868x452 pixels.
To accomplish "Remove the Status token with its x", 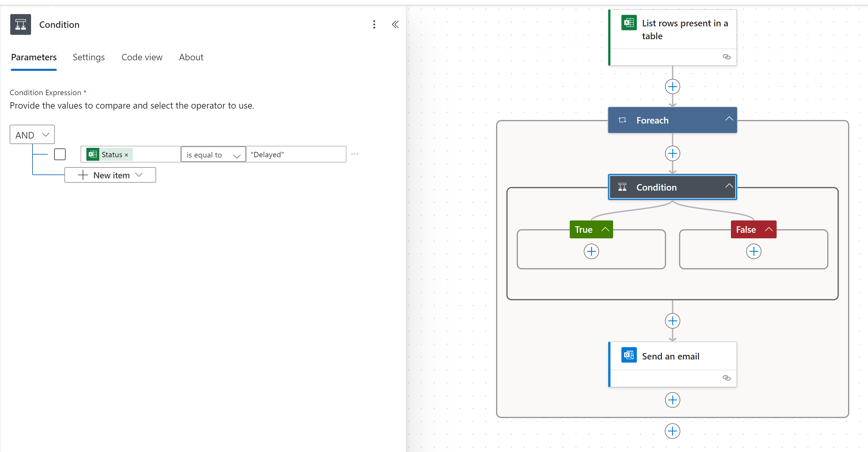I will 126,155.
